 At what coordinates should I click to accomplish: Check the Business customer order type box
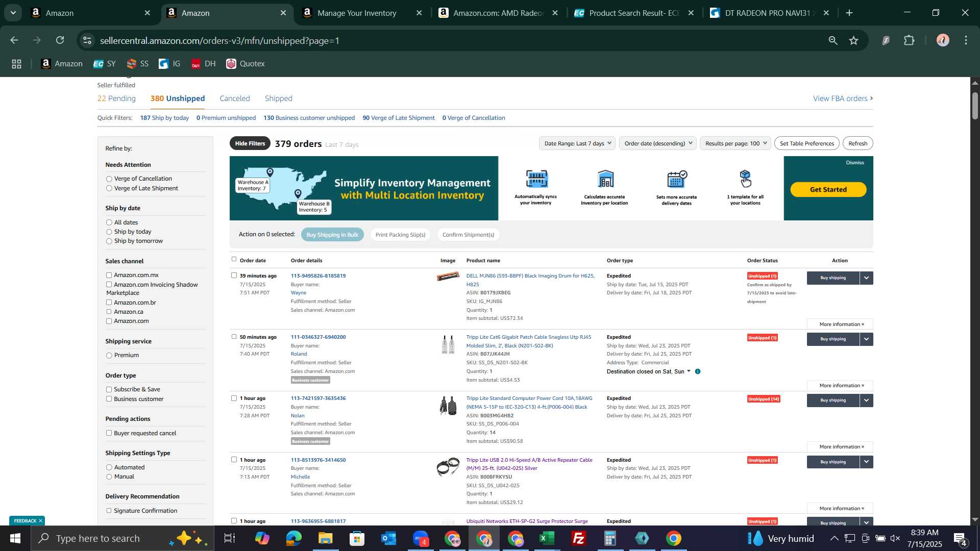click(x=109, y=399)
